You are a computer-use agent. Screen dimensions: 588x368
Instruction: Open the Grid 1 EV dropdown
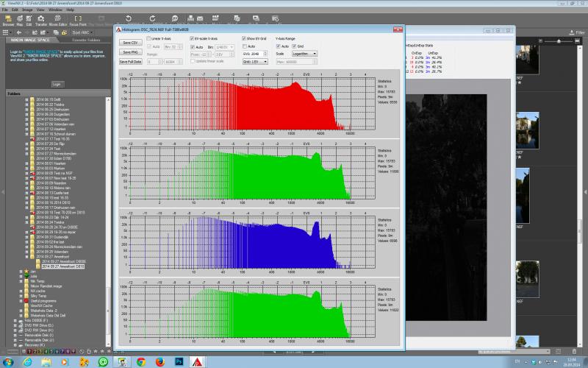[255, 62]
